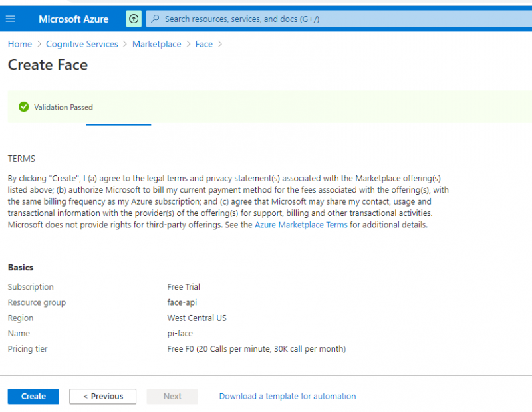Click the greyed-out Next button

pyautogui.click(x=172, y=396)
